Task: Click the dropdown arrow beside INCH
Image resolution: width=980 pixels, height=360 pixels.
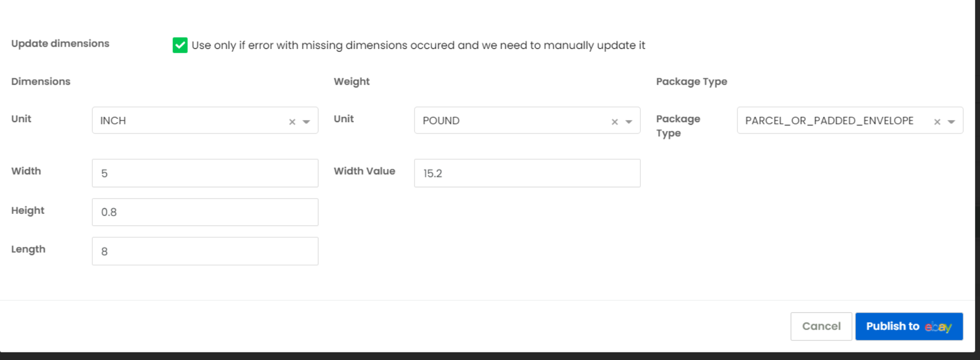Action: [x=307, y=121]
